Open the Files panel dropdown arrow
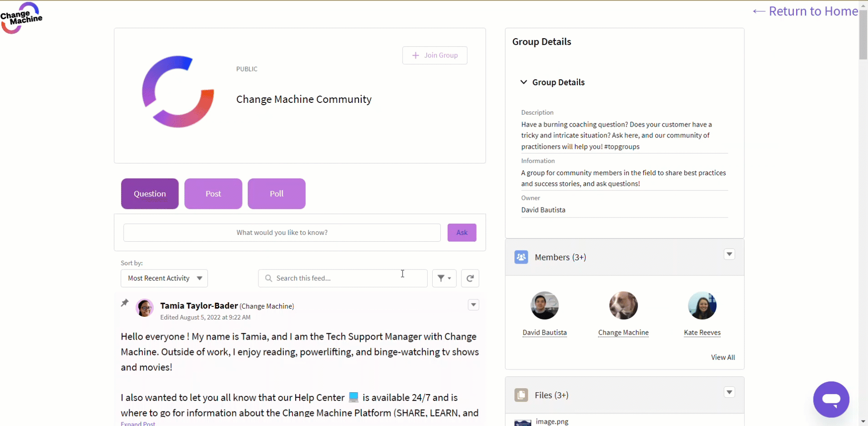The width and height of the screenshot is (868, 426). click(x=729, y=392)
